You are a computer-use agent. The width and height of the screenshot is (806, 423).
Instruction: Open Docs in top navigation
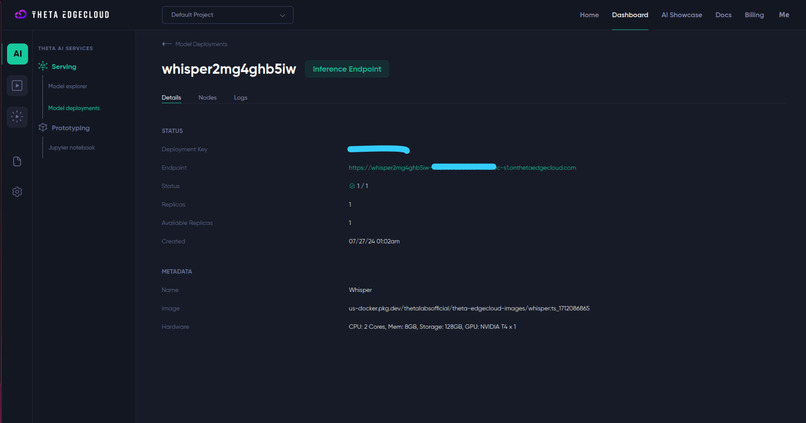(x=723, y=15)
